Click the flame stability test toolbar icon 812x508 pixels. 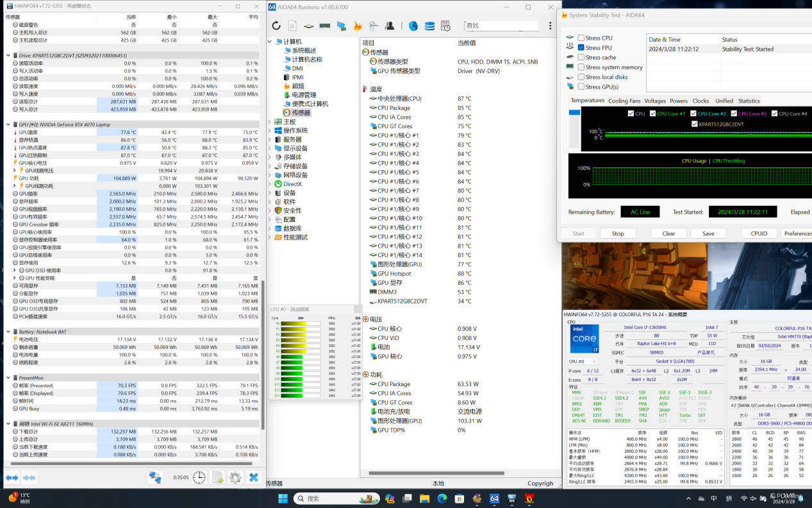358,26
